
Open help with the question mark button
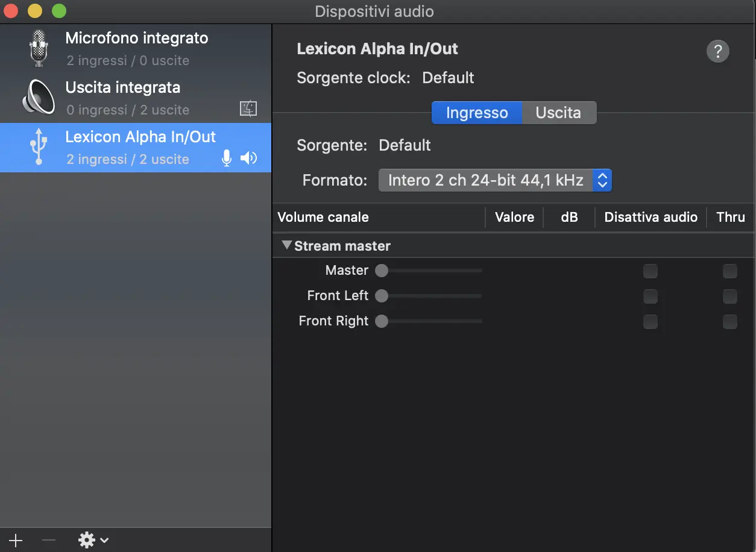717,51
